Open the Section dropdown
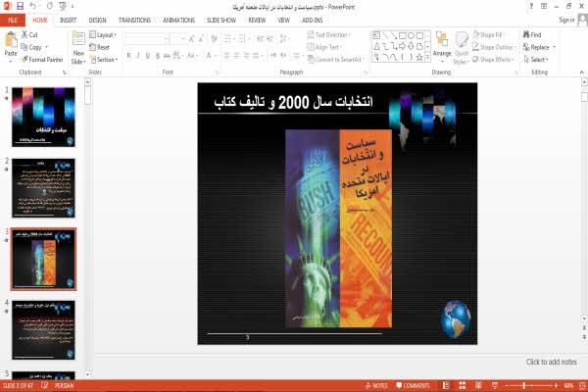Viewport: 588px width, 392px height. click(104, 60)
